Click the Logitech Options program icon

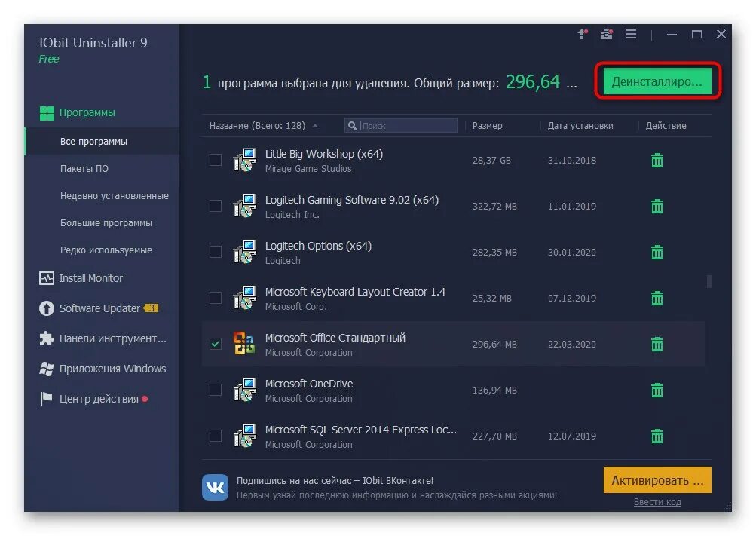pyautogui.click(x=244, y=252)
